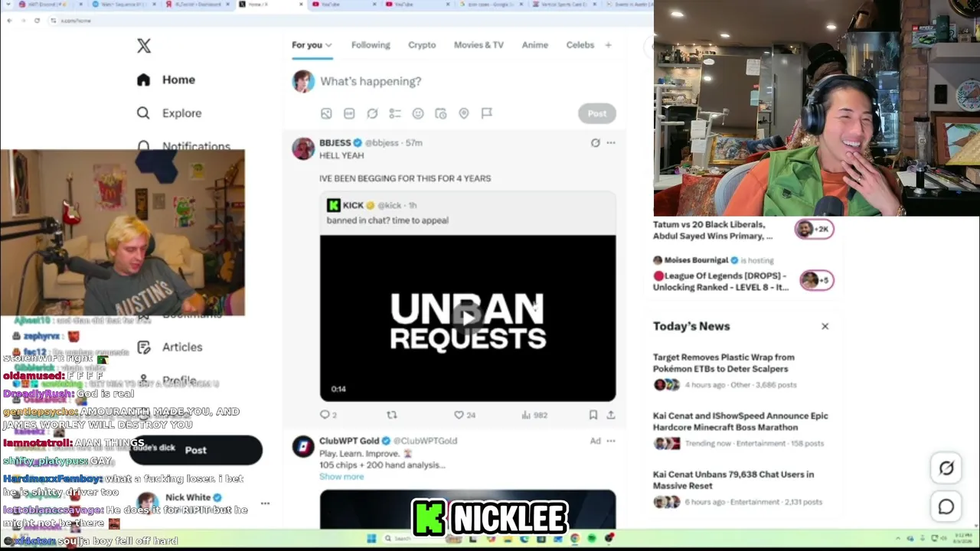Open the BBJESS author name link
The height and width of the screenshot is (551, 980).
[x=335, y=143]
